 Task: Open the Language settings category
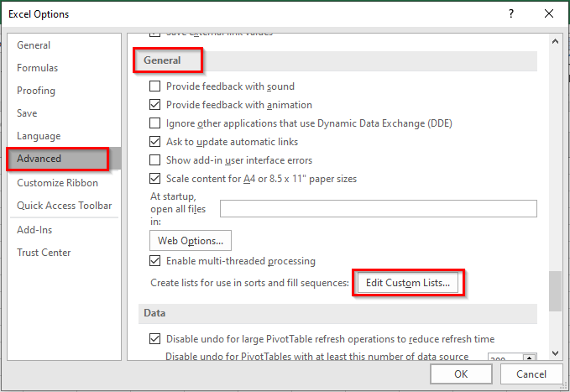click(x=39, y=136)
